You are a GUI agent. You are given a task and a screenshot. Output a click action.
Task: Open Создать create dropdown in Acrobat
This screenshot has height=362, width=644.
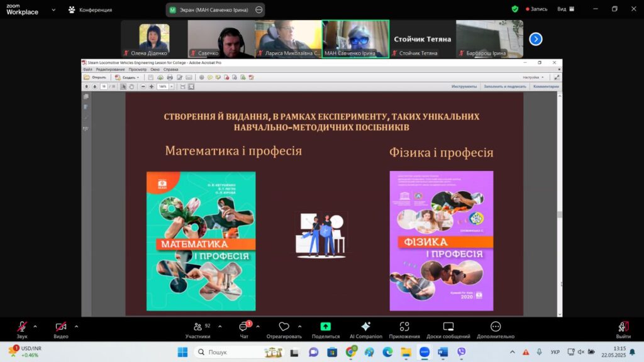tap(127, 77)
